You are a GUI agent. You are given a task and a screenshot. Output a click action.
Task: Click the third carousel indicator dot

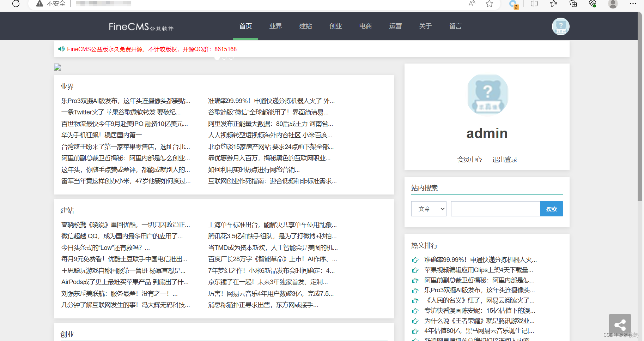click(x=231, y=57)
